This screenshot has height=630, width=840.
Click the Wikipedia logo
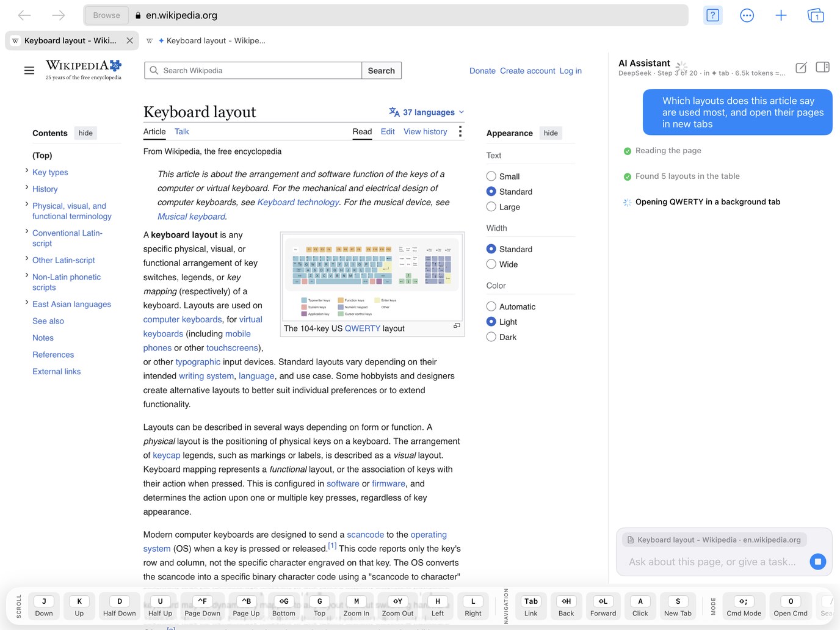click(x=84, y=70)
